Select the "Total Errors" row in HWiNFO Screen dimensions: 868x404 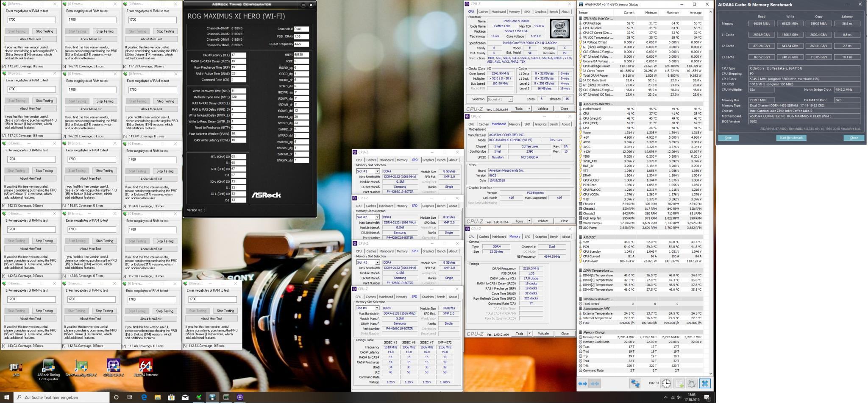point(640,304)
